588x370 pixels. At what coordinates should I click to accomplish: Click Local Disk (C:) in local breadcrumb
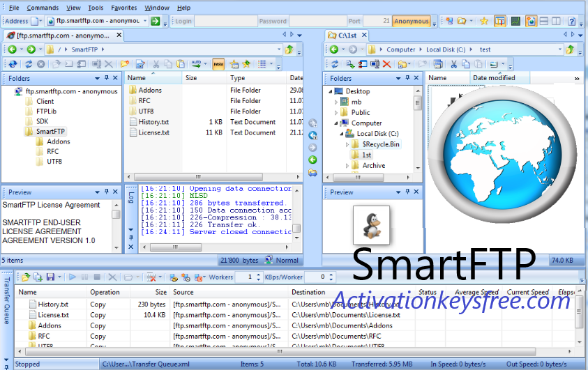446,49
